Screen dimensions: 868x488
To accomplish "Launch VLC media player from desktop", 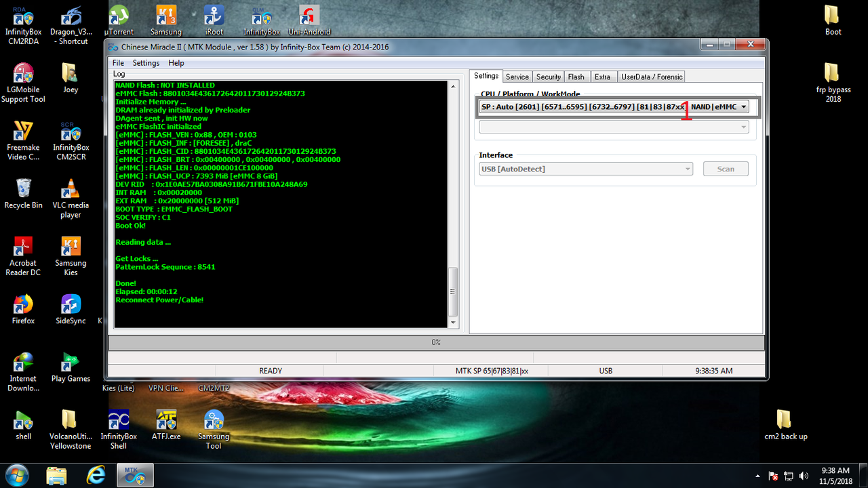I will click(x=71, y=199).
